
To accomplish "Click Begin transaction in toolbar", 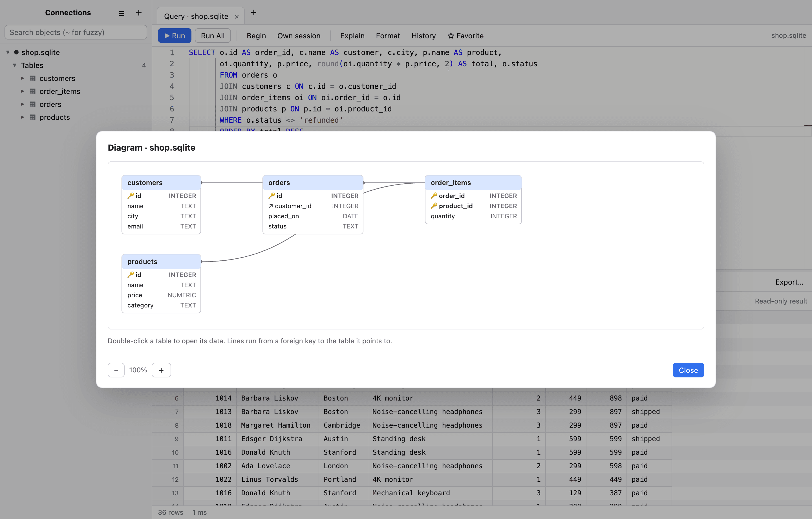I will tap(256, 36).
